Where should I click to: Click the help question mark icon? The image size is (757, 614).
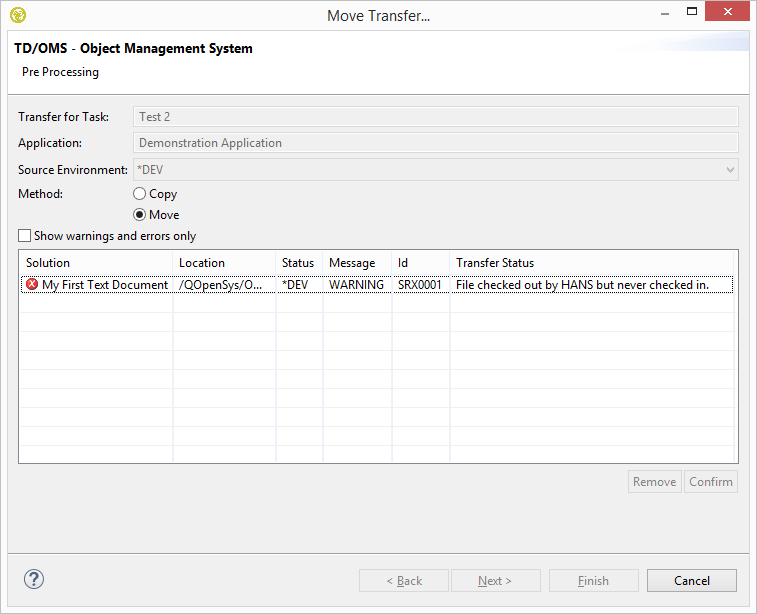[x=34, y=579]
